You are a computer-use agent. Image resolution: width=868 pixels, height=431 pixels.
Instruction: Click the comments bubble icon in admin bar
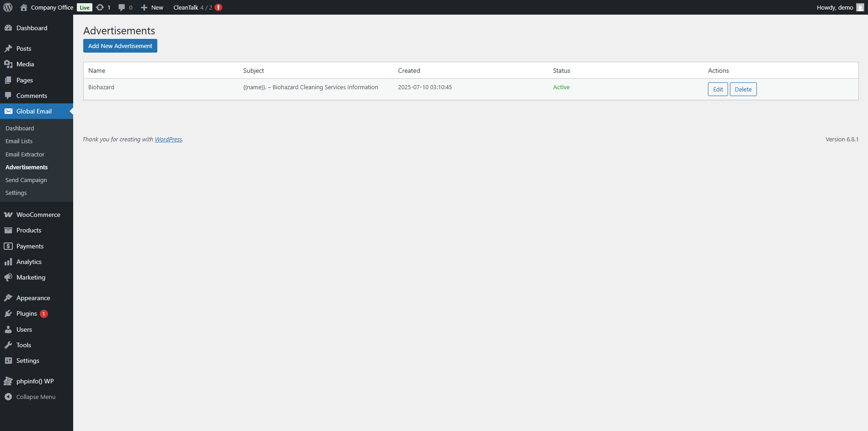(x=122, y=7)
